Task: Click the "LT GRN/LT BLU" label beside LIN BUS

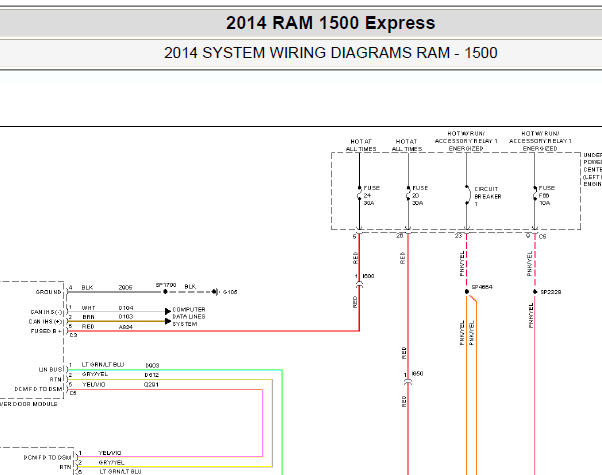Action: pos(103,364)
